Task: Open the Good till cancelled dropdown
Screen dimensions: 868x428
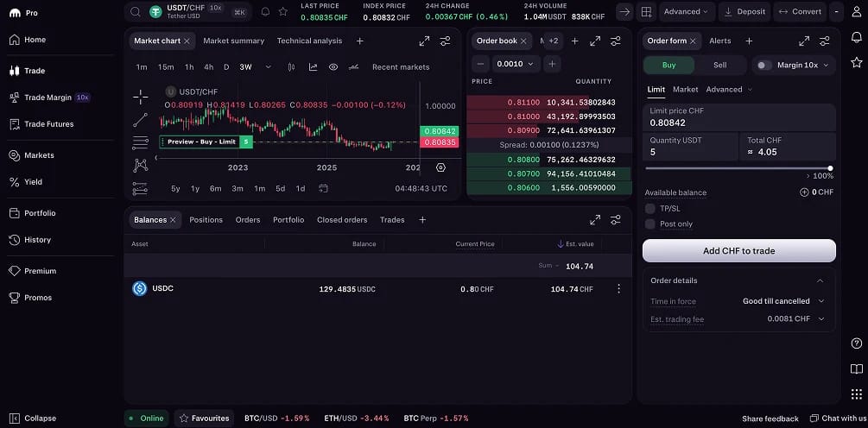Action: pyautogui.click(x=783, y=301)
